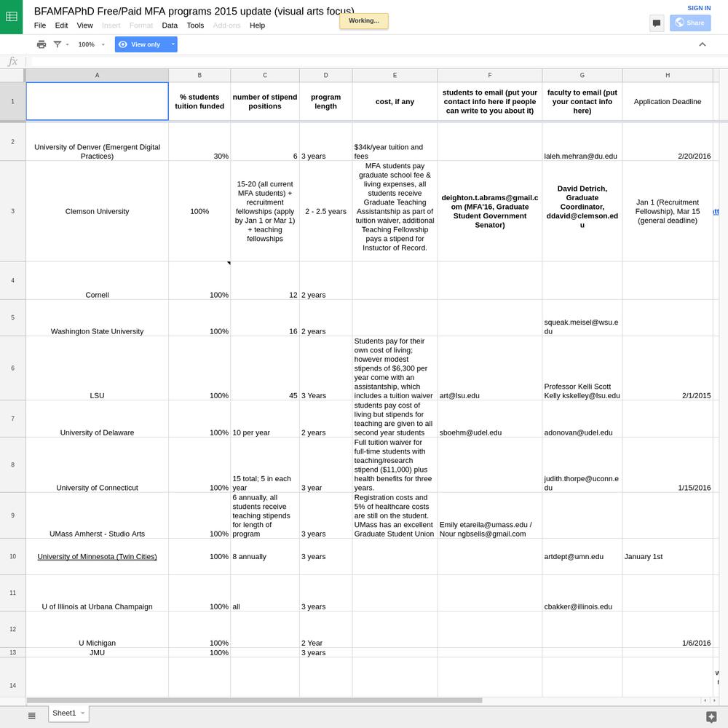This screenshot has height=728, width=728.
Task: Open the Sheet1 tab dropdown arrow
Action: 83,713
